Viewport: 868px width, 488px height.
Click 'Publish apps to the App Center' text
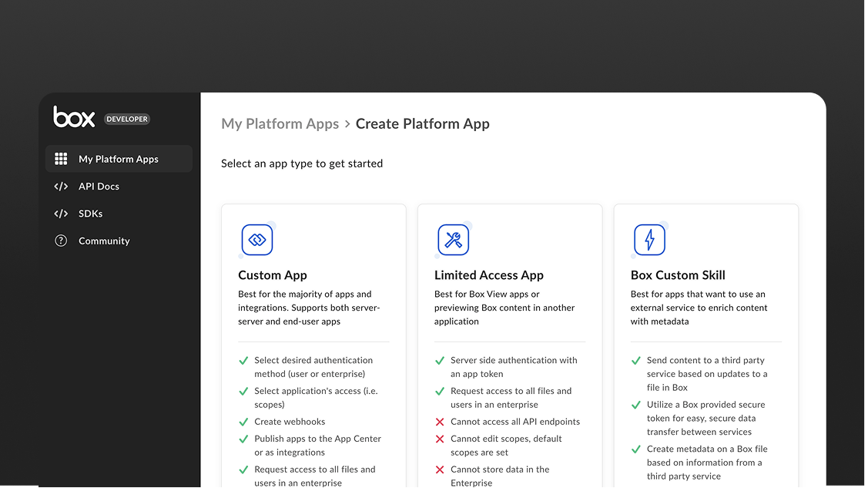coord(318,446)
